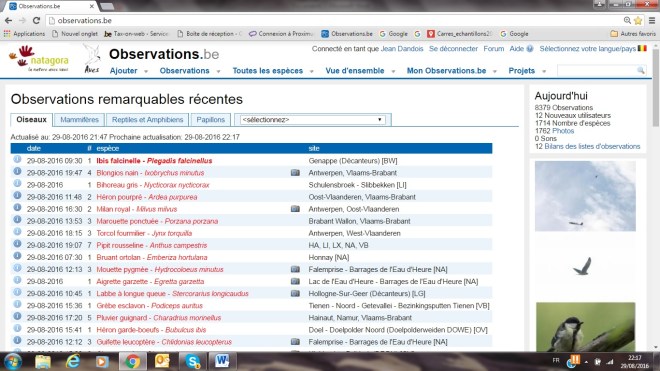Open info icon for Labbe à longue queue row
This screenshot has height=371, width=660.
[x=17, y=292]
